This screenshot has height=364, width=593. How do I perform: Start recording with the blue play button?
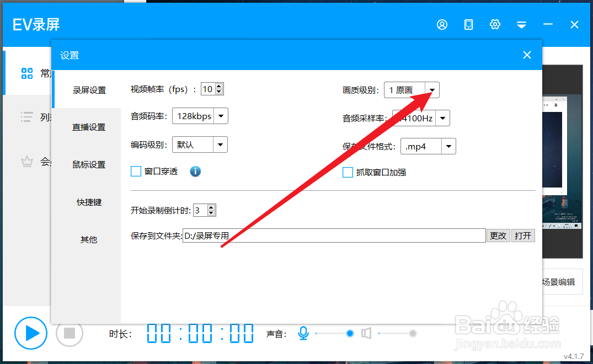[31, 333]
